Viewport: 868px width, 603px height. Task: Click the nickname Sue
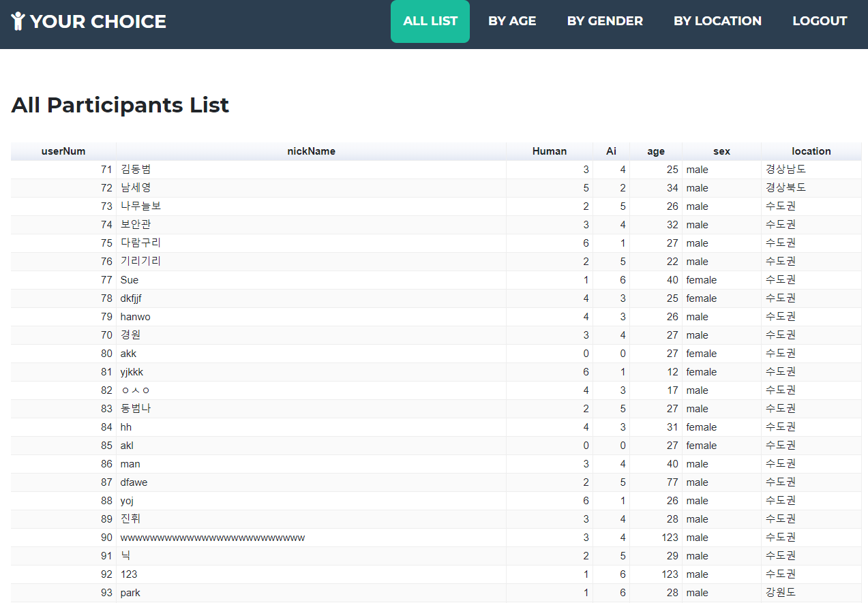tap(130, 280)
